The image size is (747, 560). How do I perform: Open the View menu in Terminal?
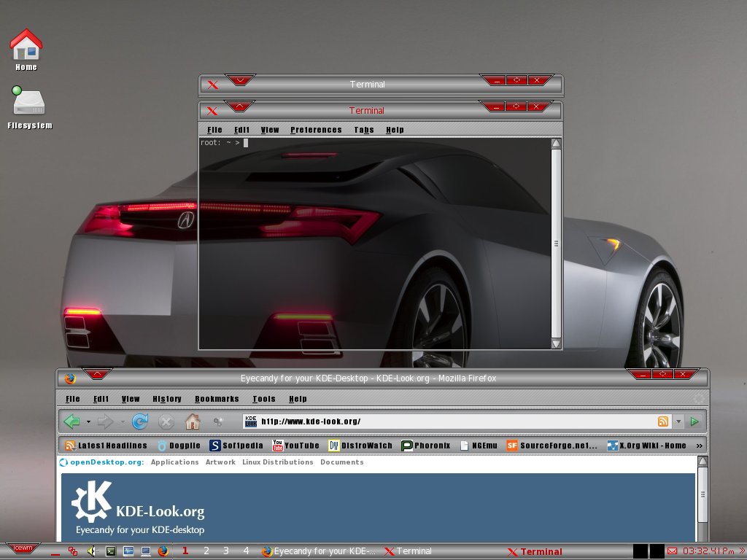(270, 130)
